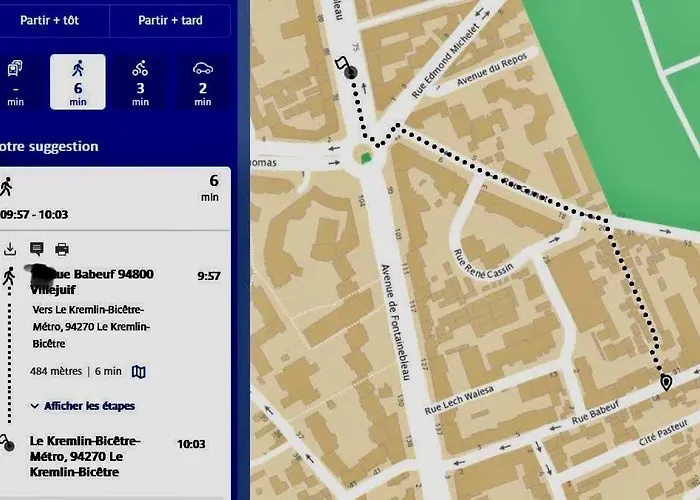Click the Rue René Cassin street label

point(483,264)
